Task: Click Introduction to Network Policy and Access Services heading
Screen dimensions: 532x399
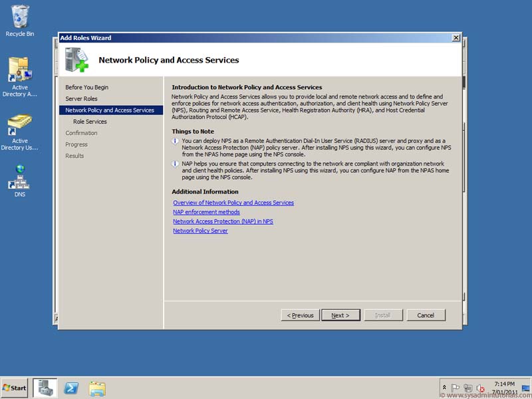Action: point(247,87)
